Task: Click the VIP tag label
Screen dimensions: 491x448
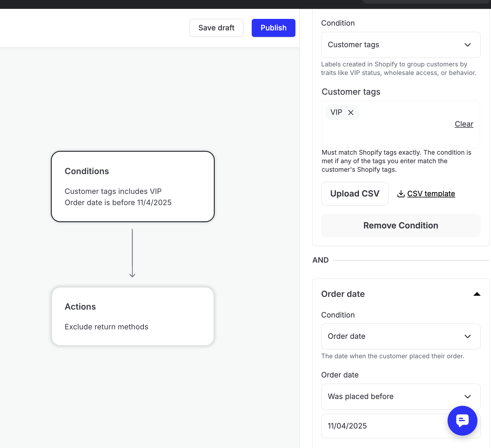Action: click(336, 112)
